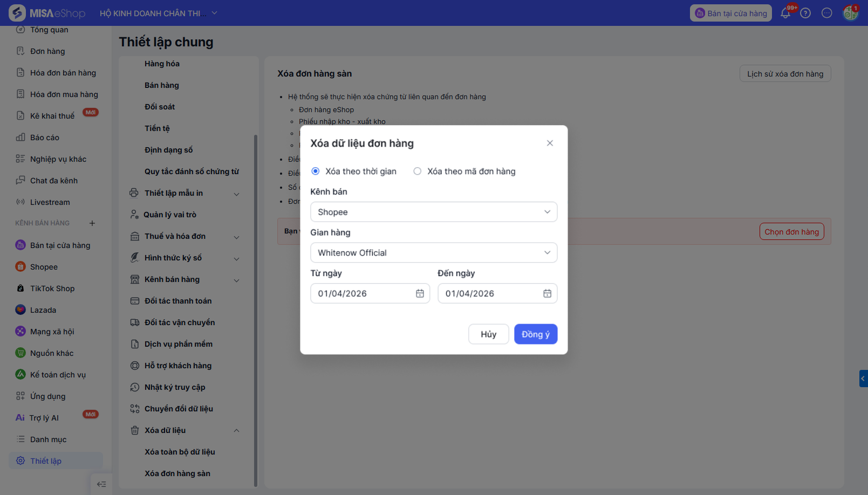Close the Xóa dữ liệu đơn hàng dialog
868x495 pixels.
550,143
